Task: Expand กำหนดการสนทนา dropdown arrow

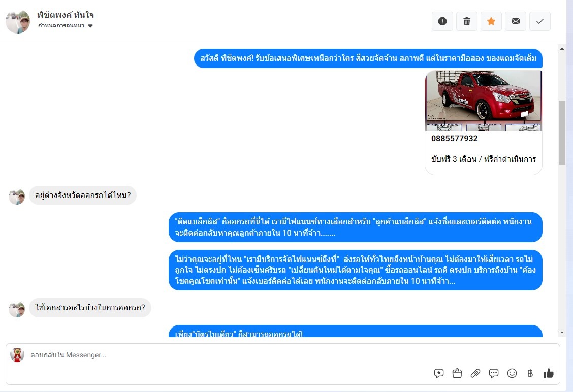Action: click(x=90, y=26)
